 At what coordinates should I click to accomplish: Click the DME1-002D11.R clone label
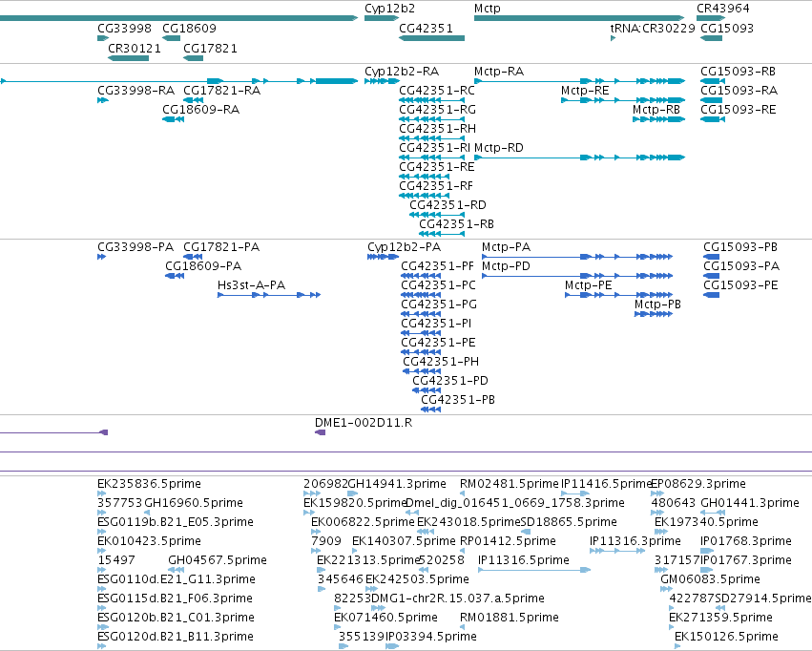(364, 423)
